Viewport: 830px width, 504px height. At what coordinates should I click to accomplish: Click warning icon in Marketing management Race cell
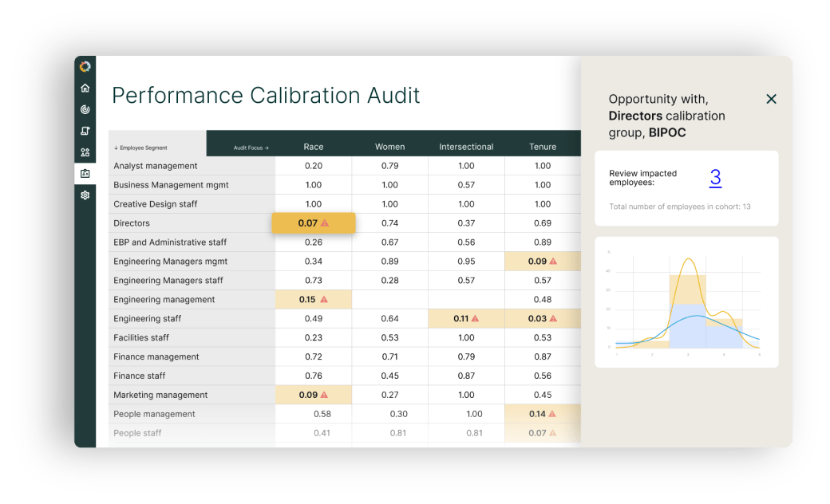325,395
